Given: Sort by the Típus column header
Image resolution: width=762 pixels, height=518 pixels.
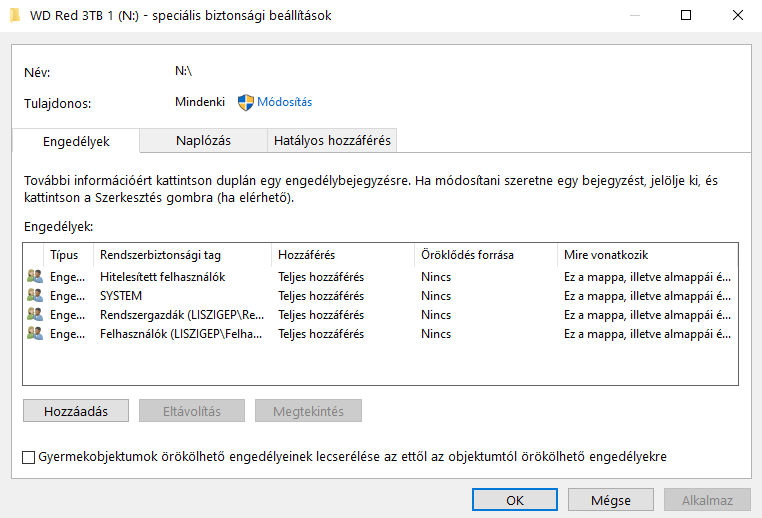Looking at the screenshot, I should [x=68, y=255].
